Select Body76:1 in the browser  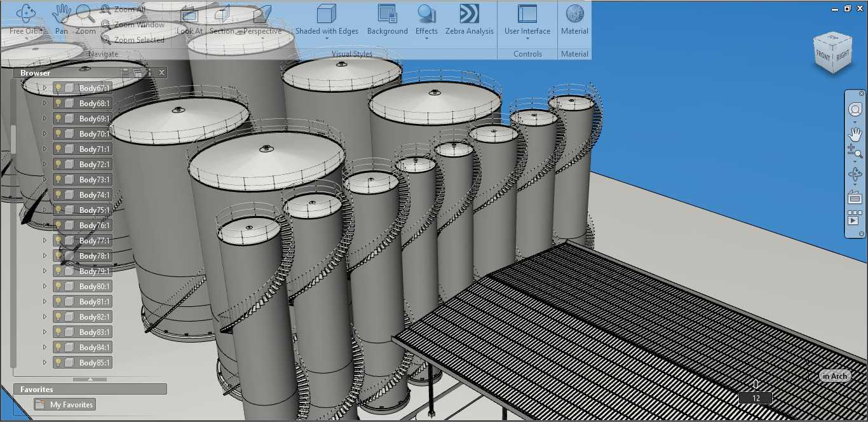point(83,225)
